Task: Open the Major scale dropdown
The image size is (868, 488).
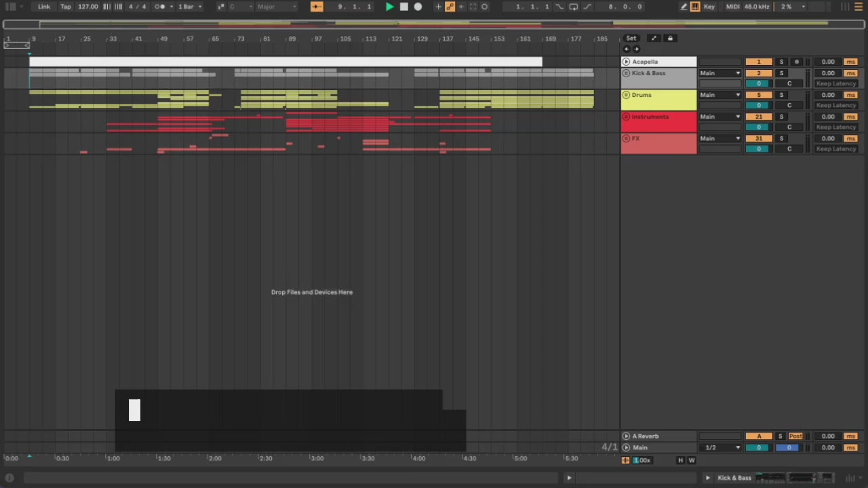Action: (x=276, y=7)
